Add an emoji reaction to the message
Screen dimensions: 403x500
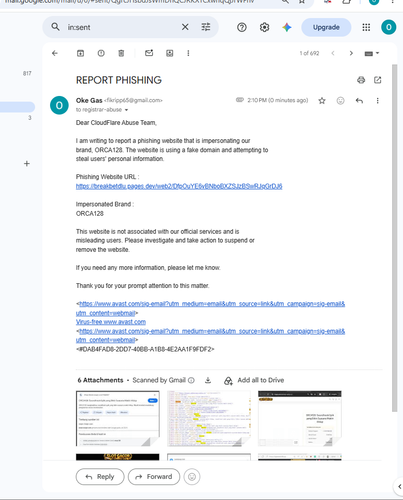pyautogui.click(x=340, y=101)
